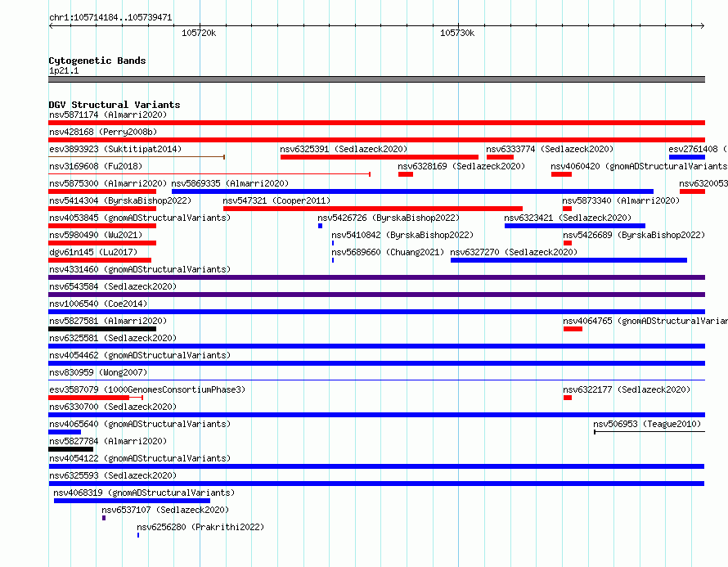Click the black bar under nsv5827581
Screen dimensions: 728x567
pyautogui.click(x=102, y=329)
